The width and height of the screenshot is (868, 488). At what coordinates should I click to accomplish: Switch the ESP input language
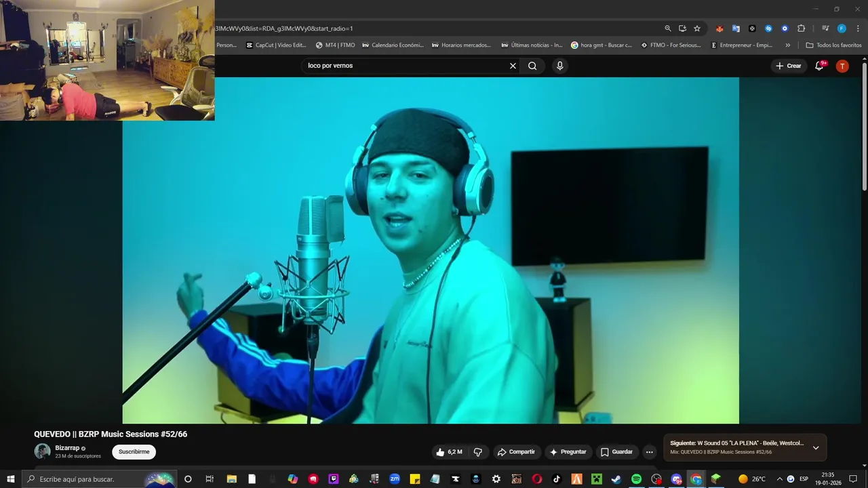tap(804, 479)
